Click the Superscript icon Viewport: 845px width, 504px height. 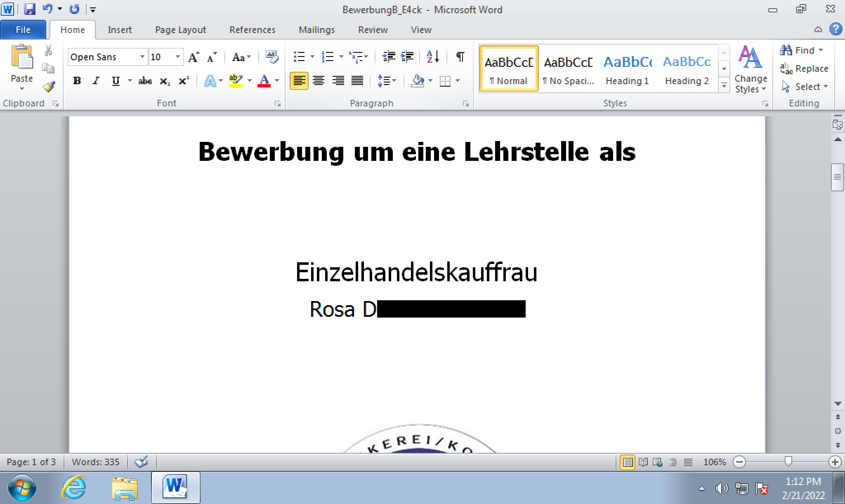(x=184, y=81)
